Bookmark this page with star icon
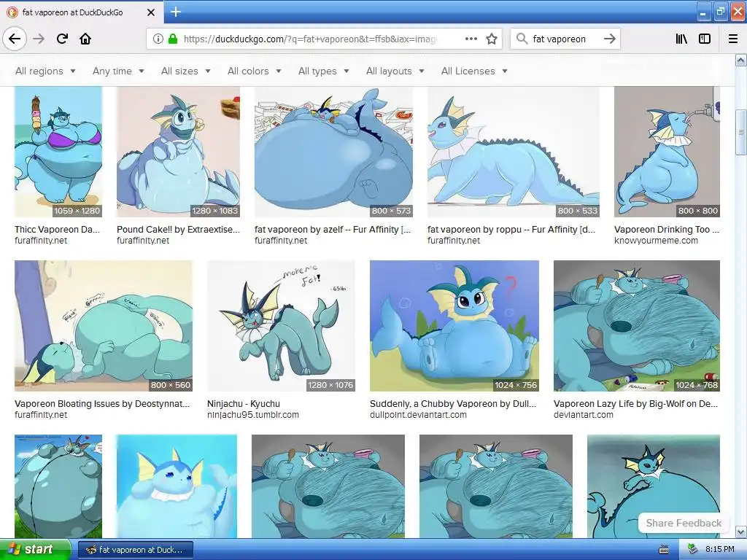Viewport: 747px width, 560px height. point(492,39)
